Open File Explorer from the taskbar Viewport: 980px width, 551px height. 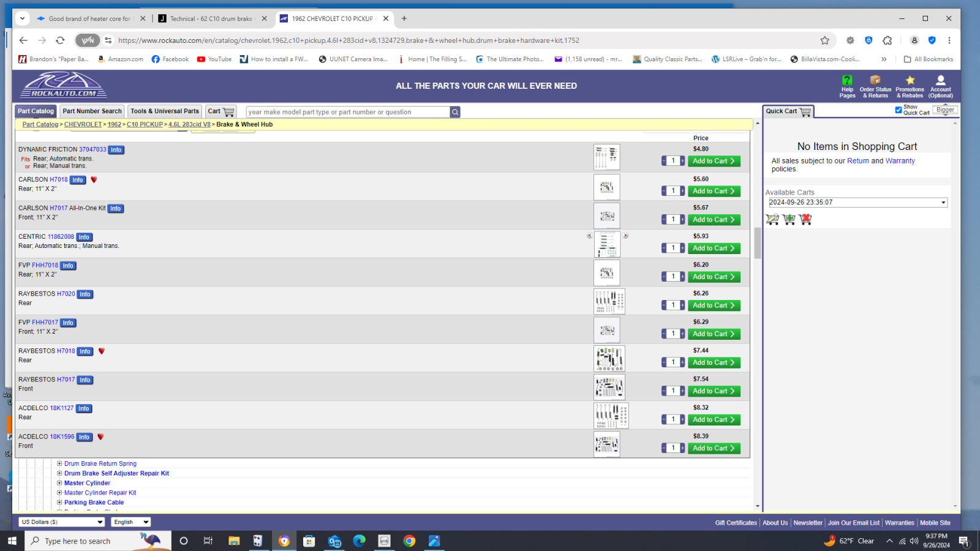pos(233,541)
